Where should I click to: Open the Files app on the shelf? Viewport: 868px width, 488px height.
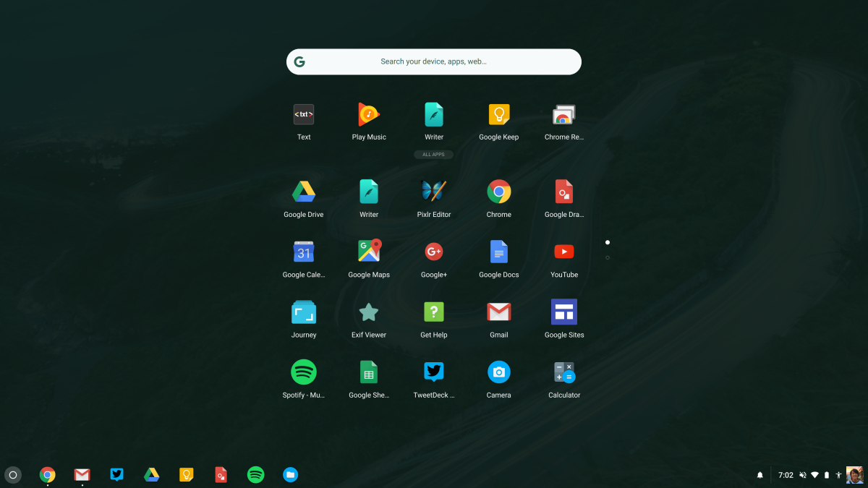291,475
